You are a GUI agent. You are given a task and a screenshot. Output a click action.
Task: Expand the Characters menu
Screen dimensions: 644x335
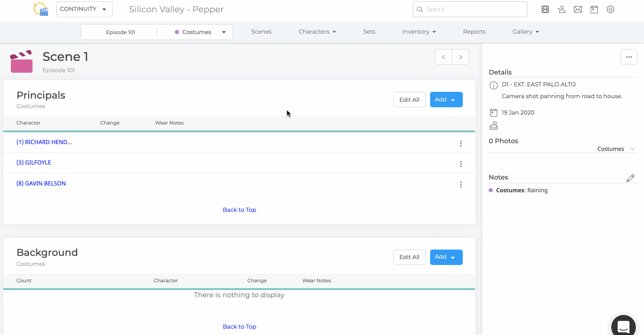pyautogui.click(x=317, y=32)
